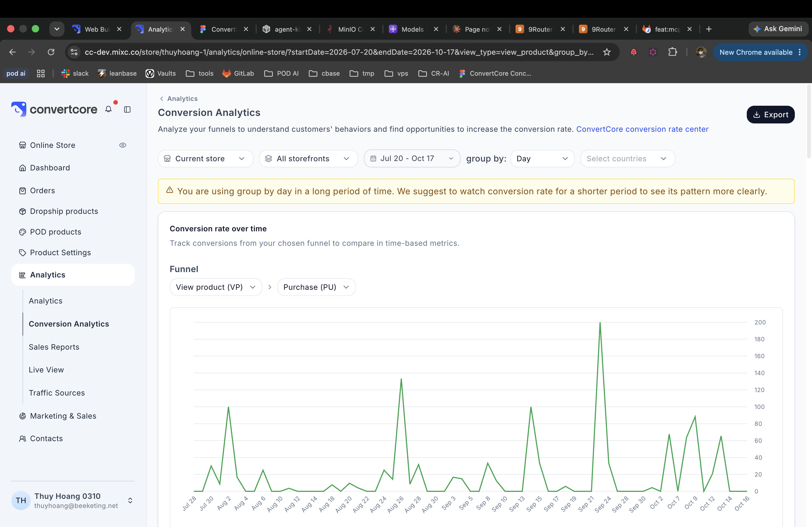Open Purchase (PU) funnel dropdown
This screenshot has height=527, width=812.
316,287
